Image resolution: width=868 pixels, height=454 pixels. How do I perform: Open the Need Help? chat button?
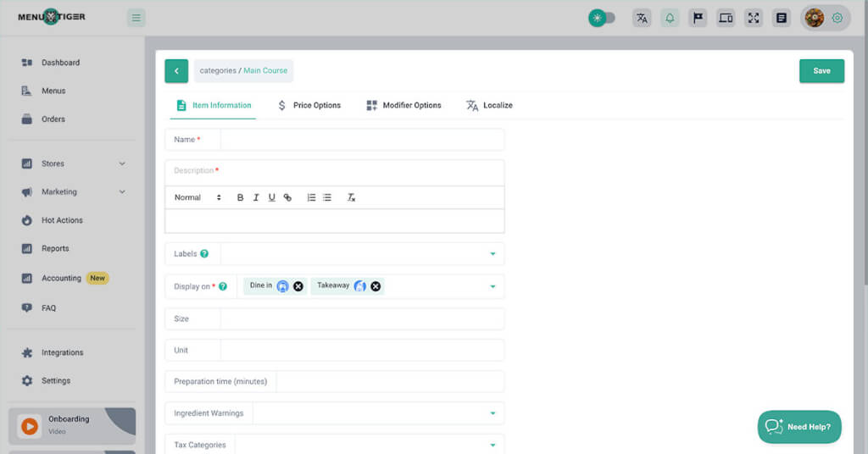click(x=798, y=427)
